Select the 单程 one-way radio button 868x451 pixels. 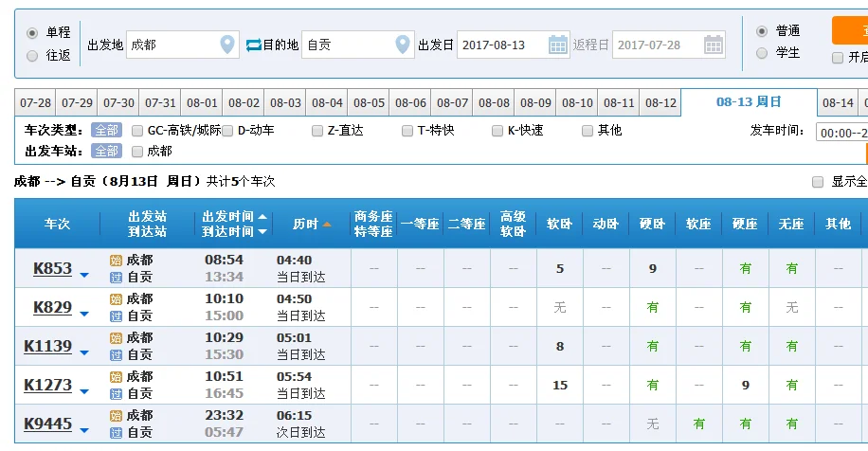click(32, 32)
